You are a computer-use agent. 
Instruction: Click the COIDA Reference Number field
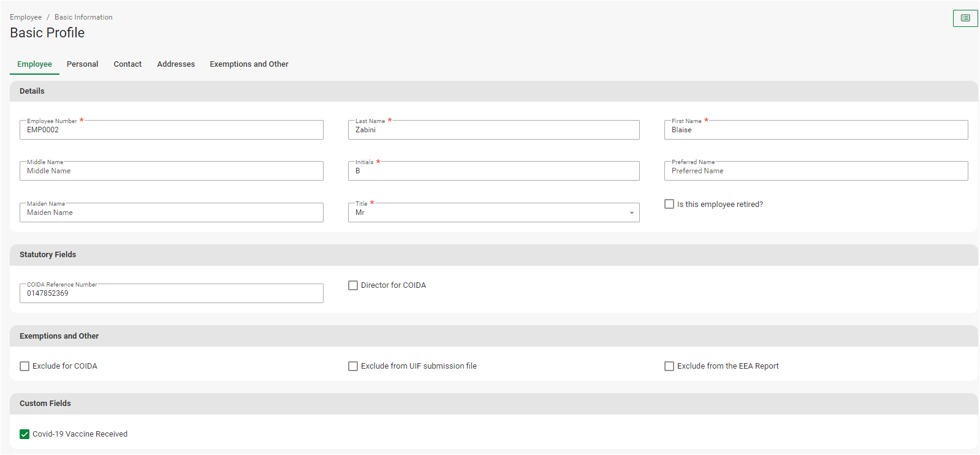[x=172, y=293]
